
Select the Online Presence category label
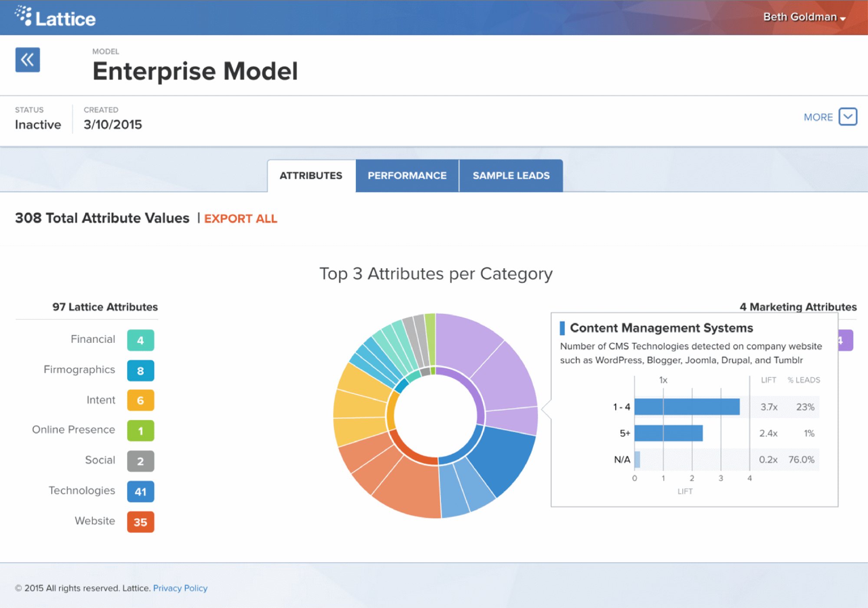(x=74, y=430)
